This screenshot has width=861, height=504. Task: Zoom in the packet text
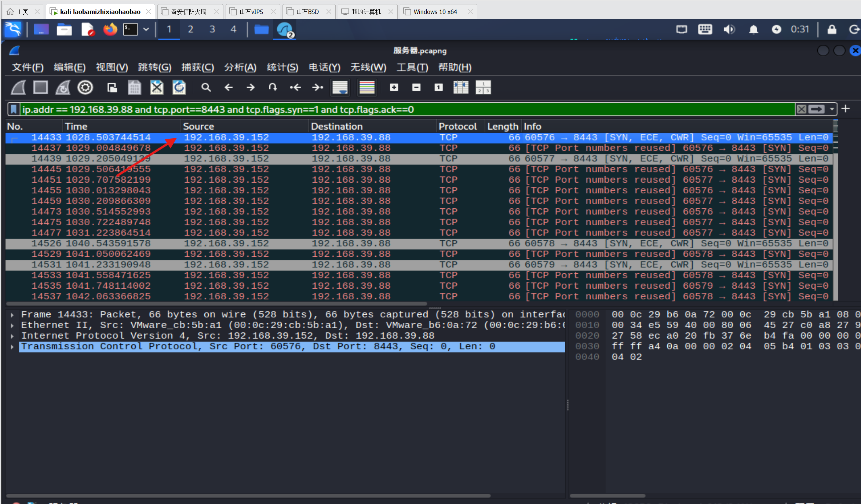point(394,88)
